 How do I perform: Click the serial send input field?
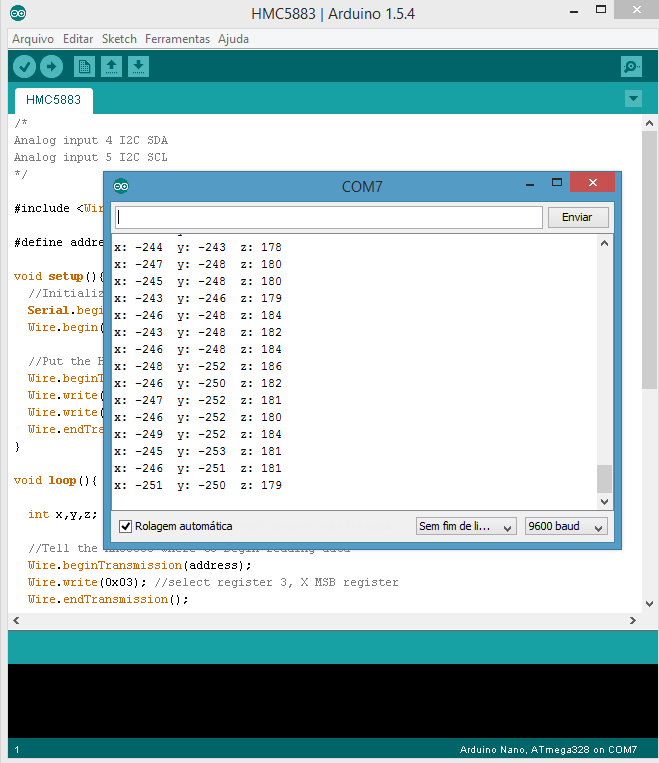[329, 217]
